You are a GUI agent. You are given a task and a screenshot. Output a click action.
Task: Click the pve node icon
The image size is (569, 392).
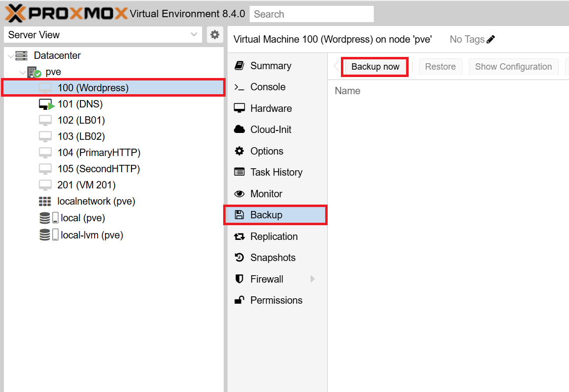pyautogui.click(x=34, y=72)
